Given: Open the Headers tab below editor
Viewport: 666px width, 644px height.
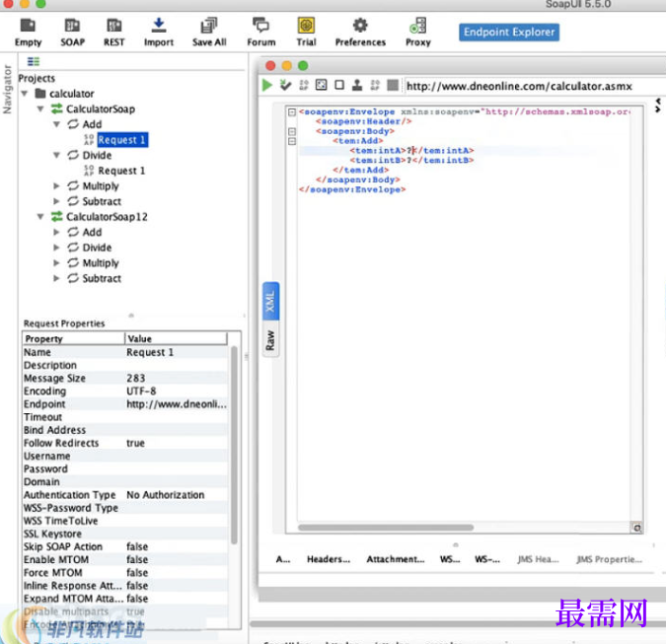Looking at the screenshot, I should click(x=329, y=559).
